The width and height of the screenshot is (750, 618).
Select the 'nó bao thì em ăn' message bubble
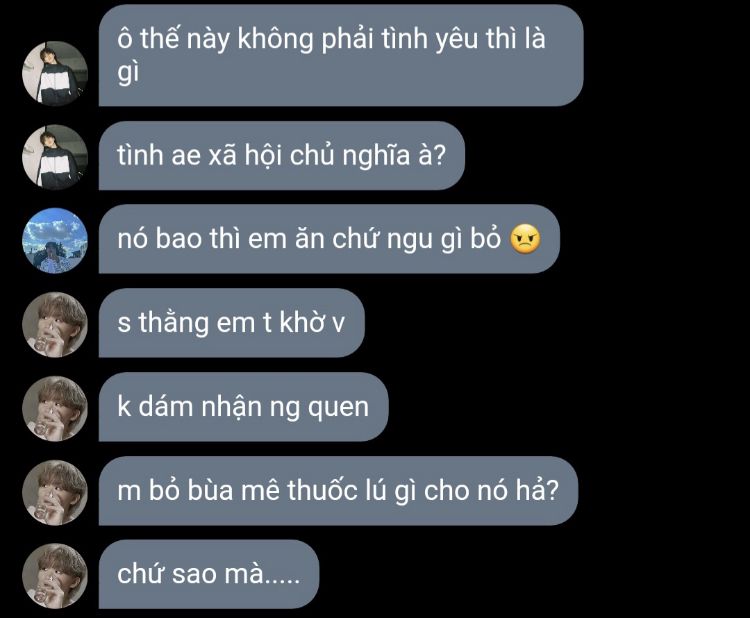coord(329,239)
